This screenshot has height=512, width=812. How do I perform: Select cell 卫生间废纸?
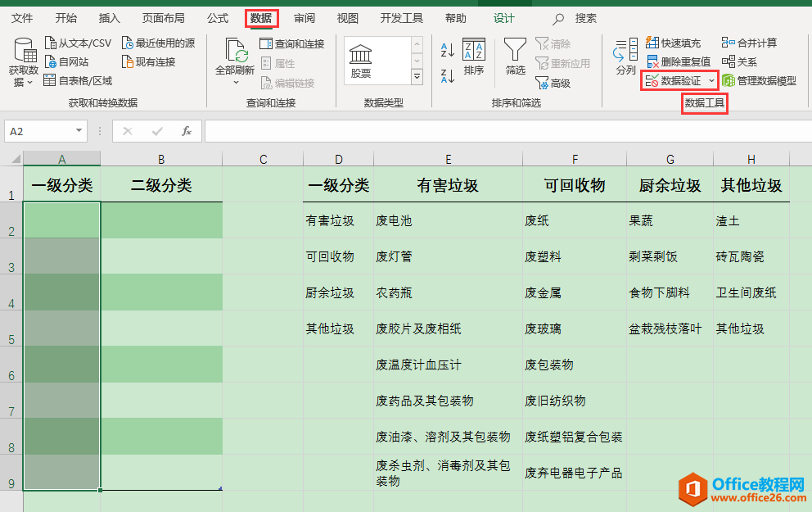(751, 292)
